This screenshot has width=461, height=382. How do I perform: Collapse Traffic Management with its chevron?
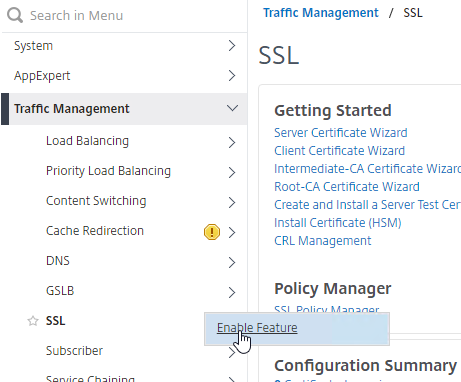coord(232,108)
